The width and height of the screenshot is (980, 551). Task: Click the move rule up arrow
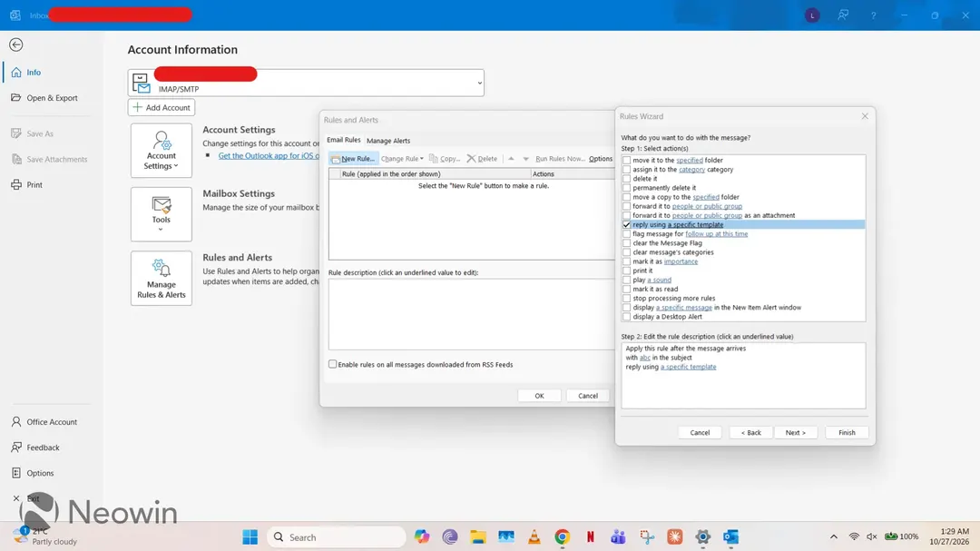(x=511, y=159)
